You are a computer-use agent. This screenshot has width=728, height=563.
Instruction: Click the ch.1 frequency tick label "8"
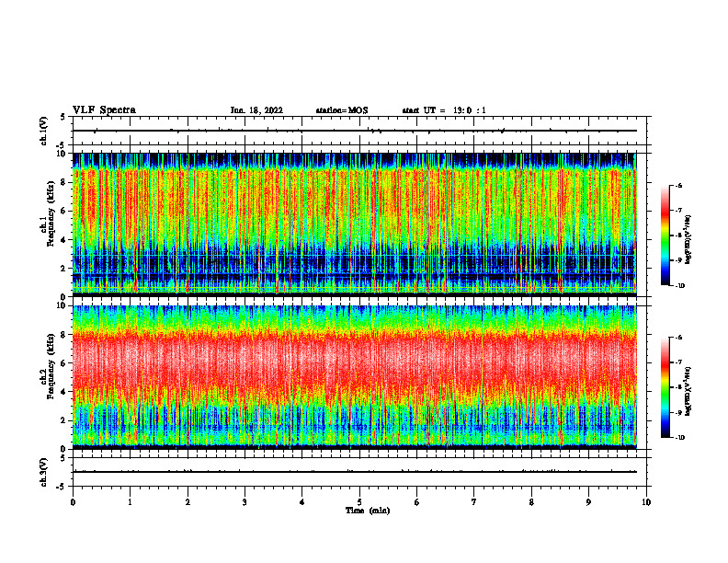click(64, 182)
